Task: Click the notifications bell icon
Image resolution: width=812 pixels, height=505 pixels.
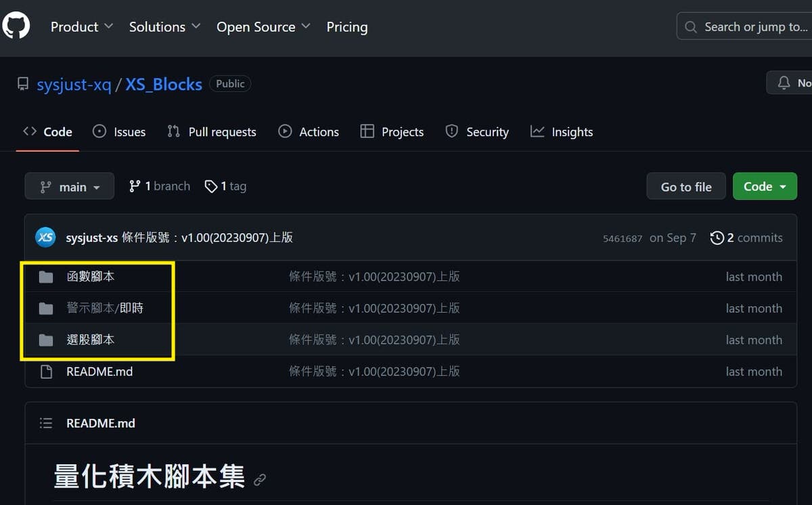Action: tap(784, 83)
